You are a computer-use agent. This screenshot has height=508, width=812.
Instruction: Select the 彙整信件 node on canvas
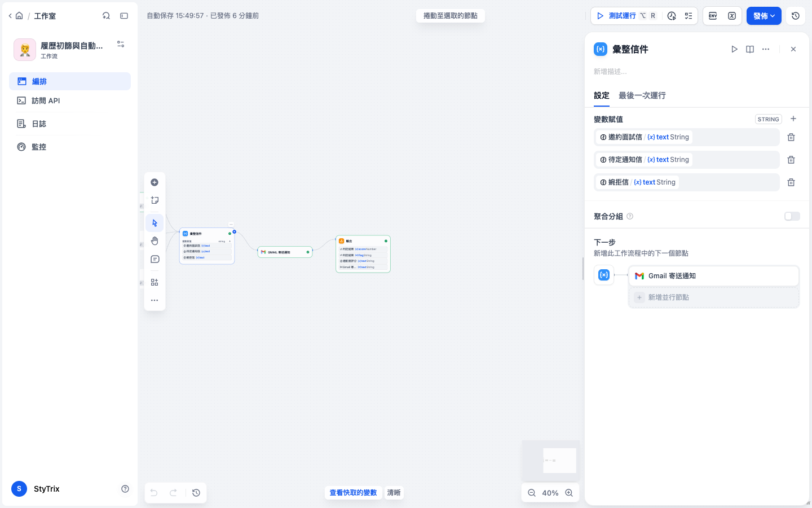click(x=207, y=246)
